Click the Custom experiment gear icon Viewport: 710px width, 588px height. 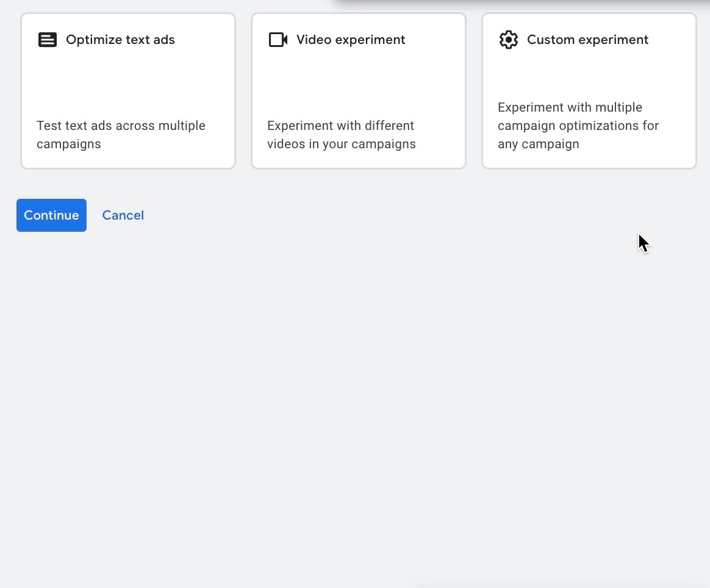pyautogui.click(x=509, y=40)
